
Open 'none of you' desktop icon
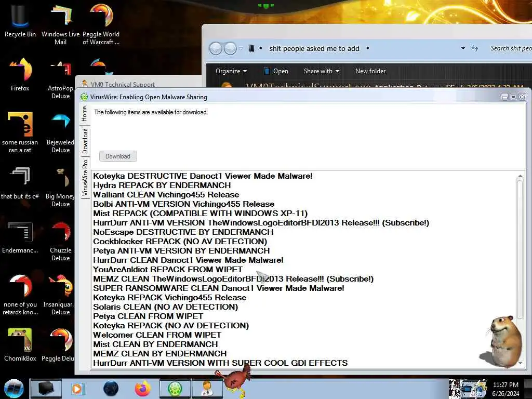pyautogui.click(x=20, y=295)
